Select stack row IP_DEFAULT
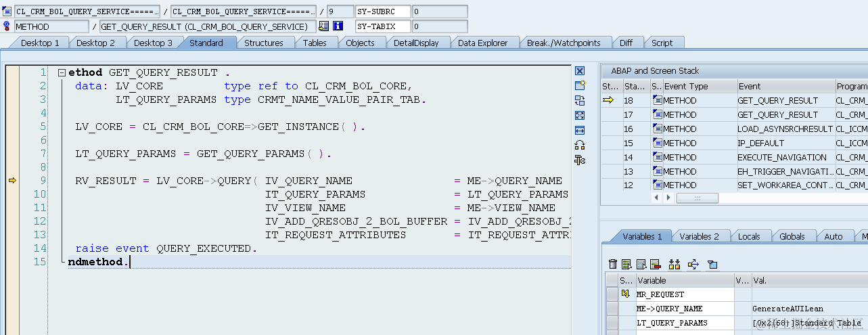This screenshot has width=868, height=335. coord(734,143)
